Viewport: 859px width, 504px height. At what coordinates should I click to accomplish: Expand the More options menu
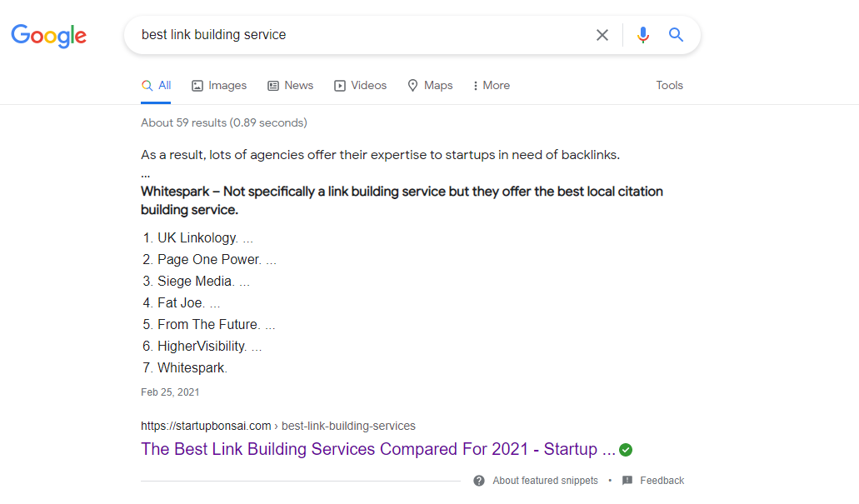click(x=491, y=85)
